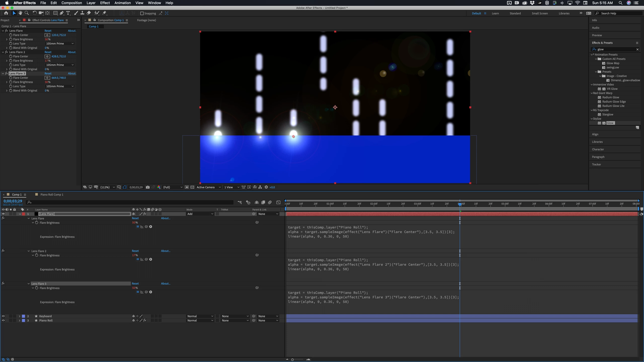Click the timeline zoom slider handle
Image resolution: width=644 pixels, height=362 pixels.
(x=292, y=360)
